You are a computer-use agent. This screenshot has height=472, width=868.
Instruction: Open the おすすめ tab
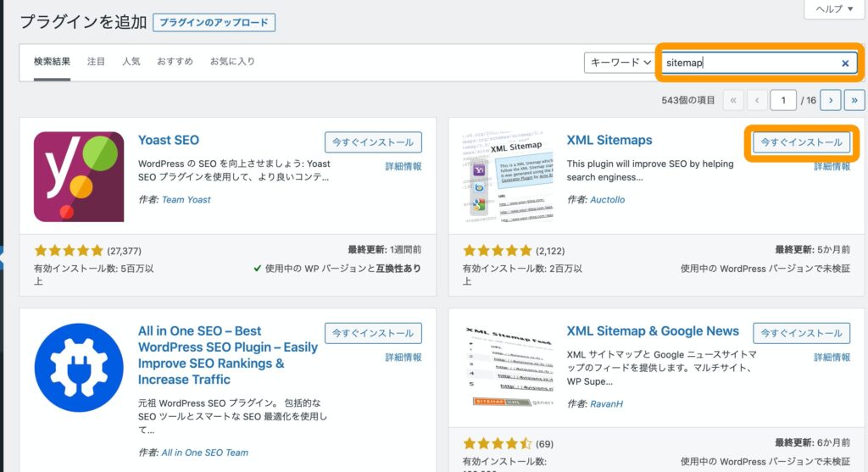tap(175, 61)
